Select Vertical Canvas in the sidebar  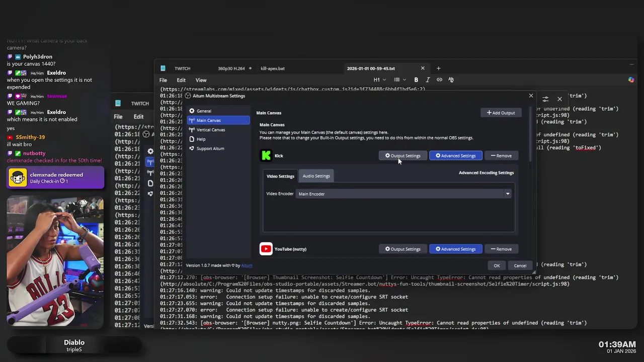pyautogui.click(x=218, y=130)
